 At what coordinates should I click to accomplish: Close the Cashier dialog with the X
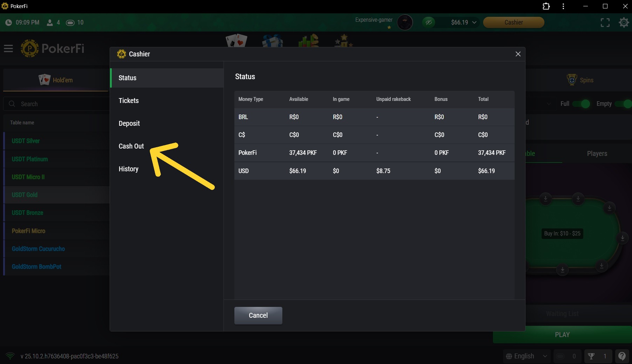518,54
